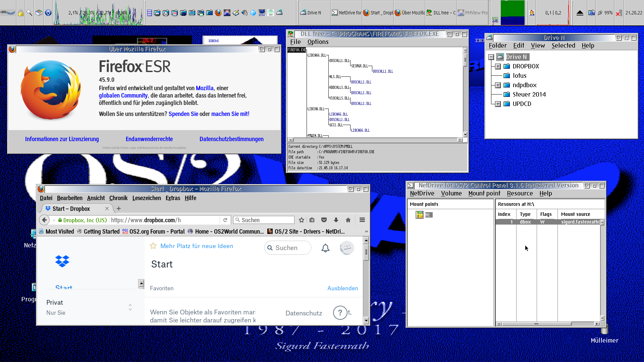Open the Chronik menu in Firefox
The image size is (644, 362).
pyautogui.click(x=118, y=198)
